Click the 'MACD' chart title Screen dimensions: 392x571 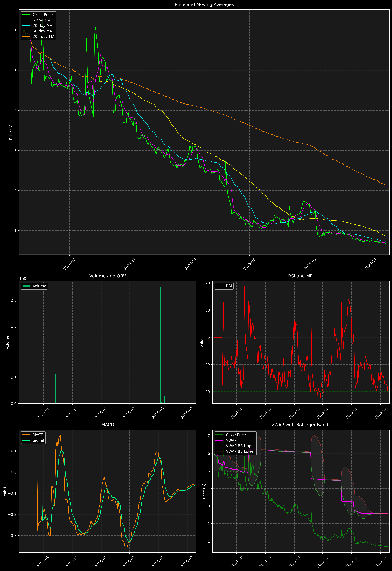108,425
